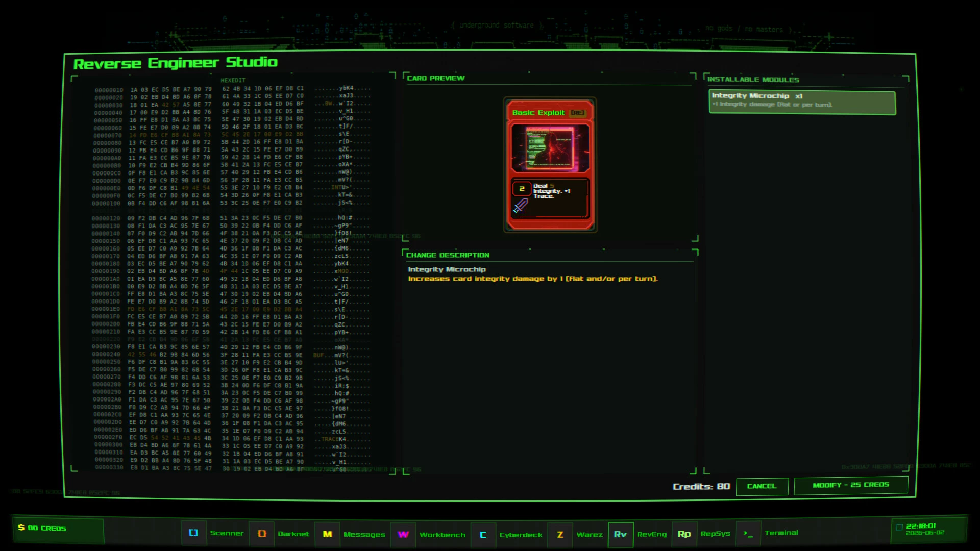Click hex row address 00000240
This screenshot has width=980, height=551.
[x=106, y=355]
